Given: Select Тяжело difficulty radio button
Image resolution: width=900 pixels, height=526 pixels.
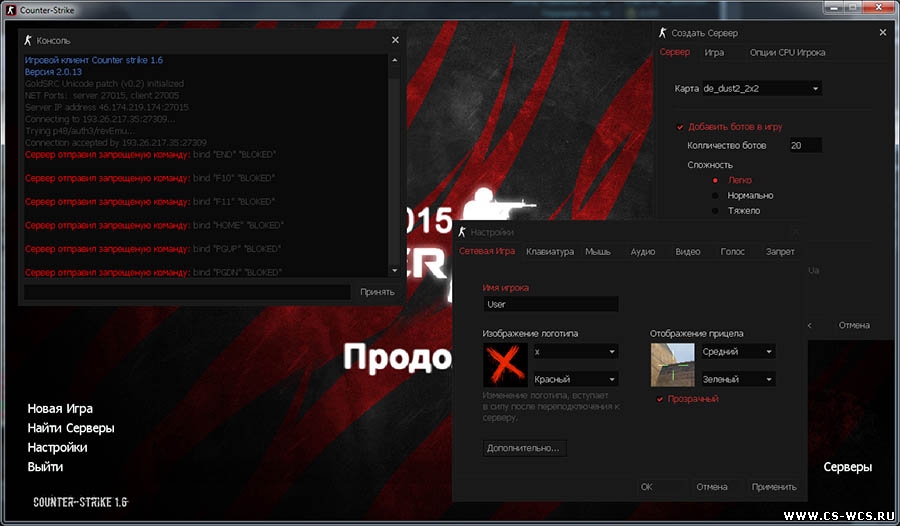Looking at the screenshot, I should (x=715, y=211).
